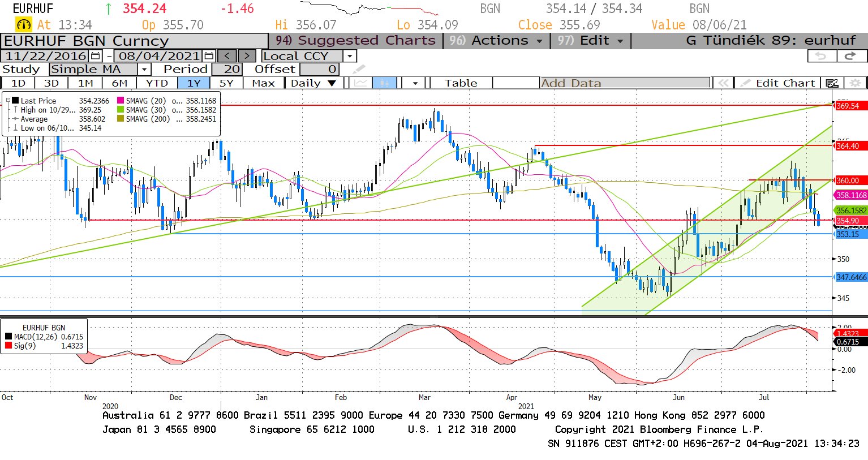868x460 pixels.
Task: Open the Local CCY currency dropdown
Action: [350, 56]
